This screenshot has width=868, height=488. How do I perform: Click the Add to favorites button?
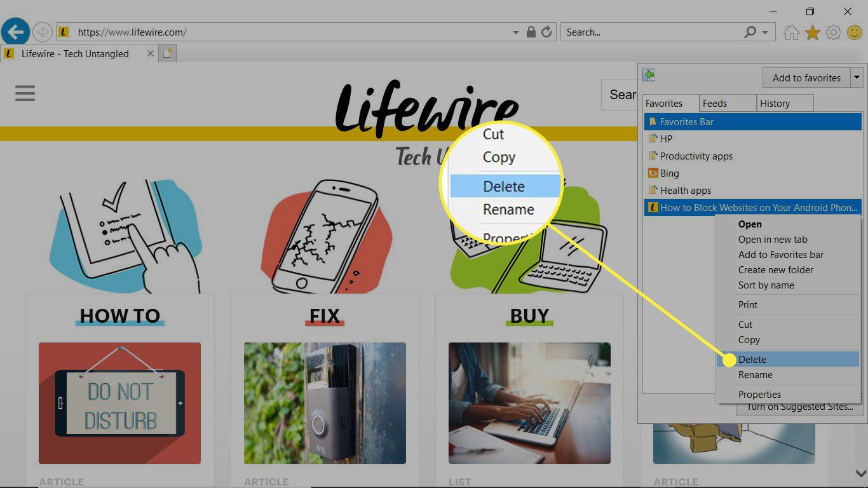pos(806,78)
